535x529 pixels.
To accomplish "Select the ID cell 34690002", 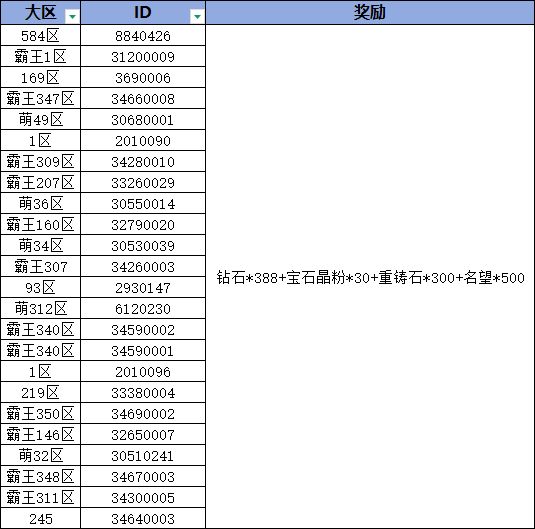I will [143, 413].
